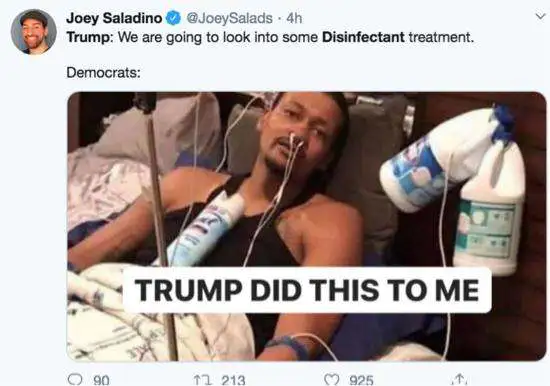Open the @JoeySalads handle link
The height and width of the screenshot is (386, 550).
(x=229, y=18)
